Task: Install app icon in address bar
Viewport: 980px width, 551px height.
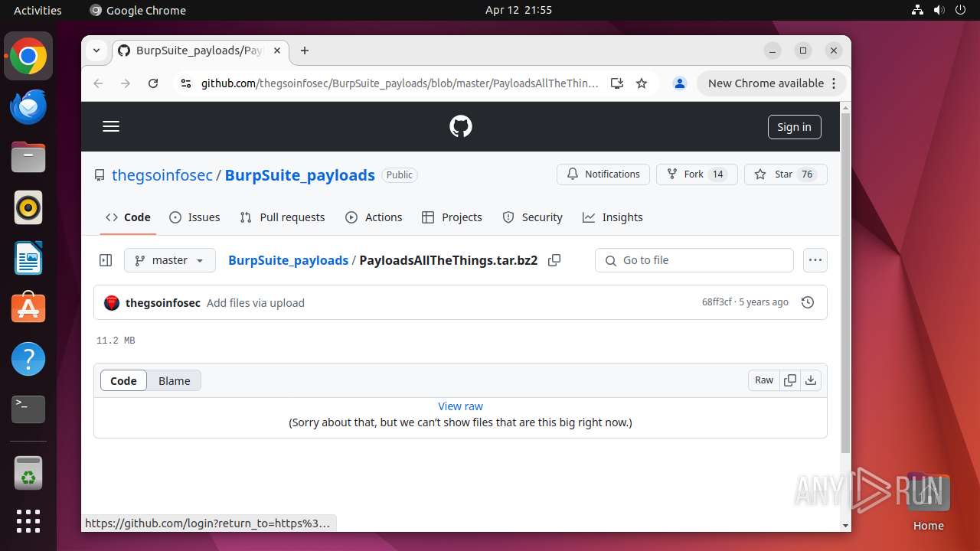Action: 617,83
